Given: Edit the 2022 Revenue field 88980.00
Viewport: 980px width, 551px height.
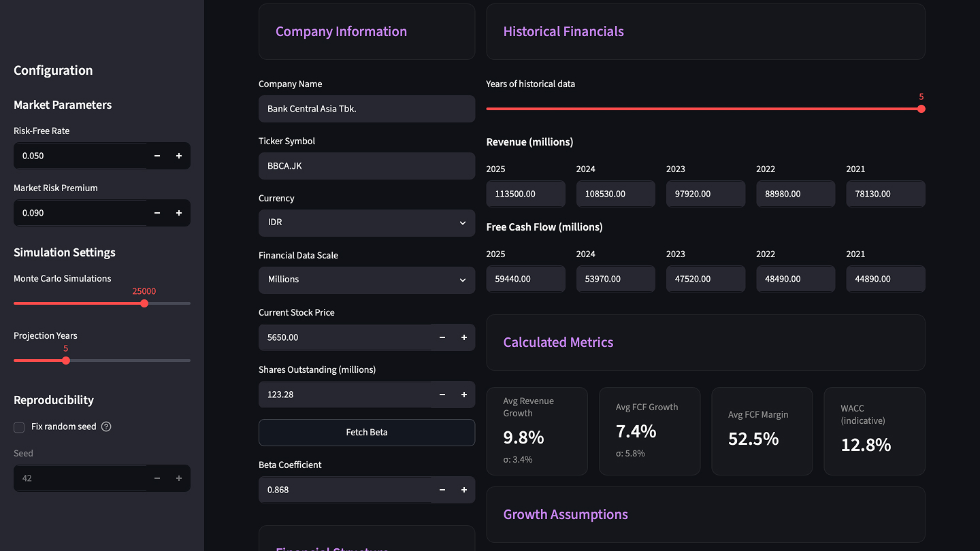Looking at the screenshot, I should pyautogui.click(x=796, y=194).
